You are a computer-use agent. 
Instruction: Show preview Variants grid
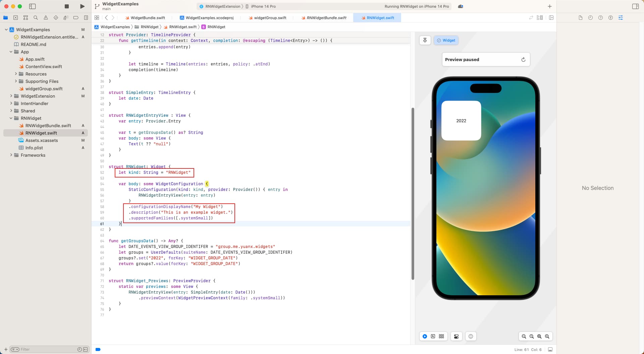point(441,336)
